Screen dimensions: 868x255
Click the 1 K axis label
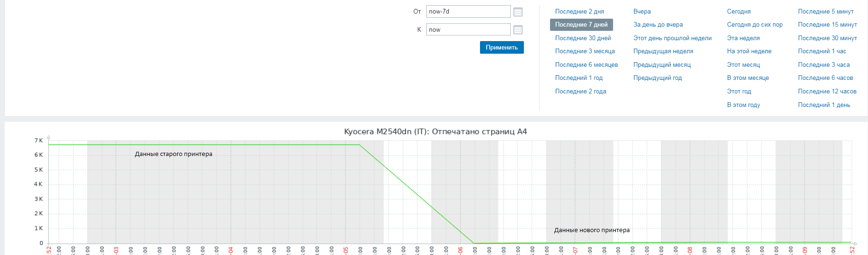39,228
